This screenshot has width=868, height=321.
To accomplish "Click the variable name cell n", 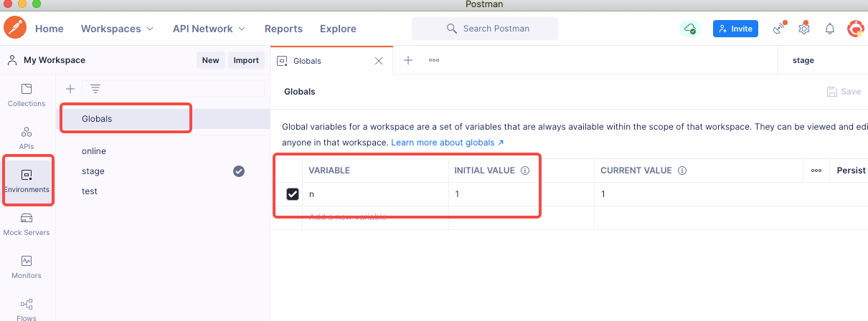I will (376, 194).
